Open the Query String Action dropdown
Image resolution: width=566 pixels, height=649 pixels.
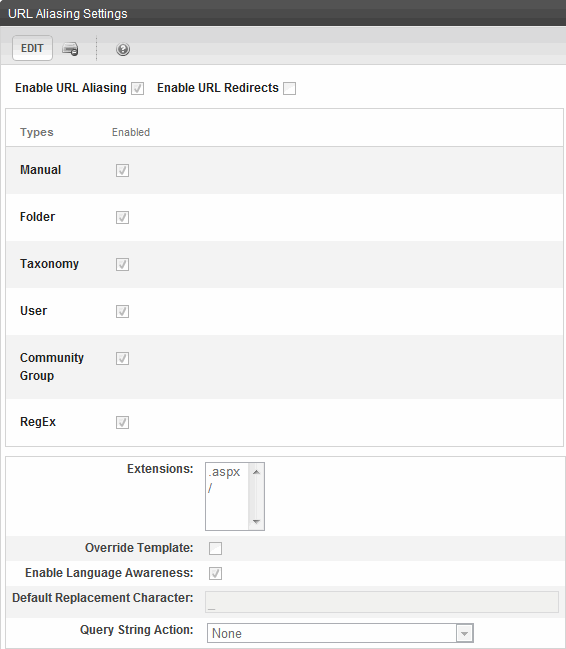(340, 633)
